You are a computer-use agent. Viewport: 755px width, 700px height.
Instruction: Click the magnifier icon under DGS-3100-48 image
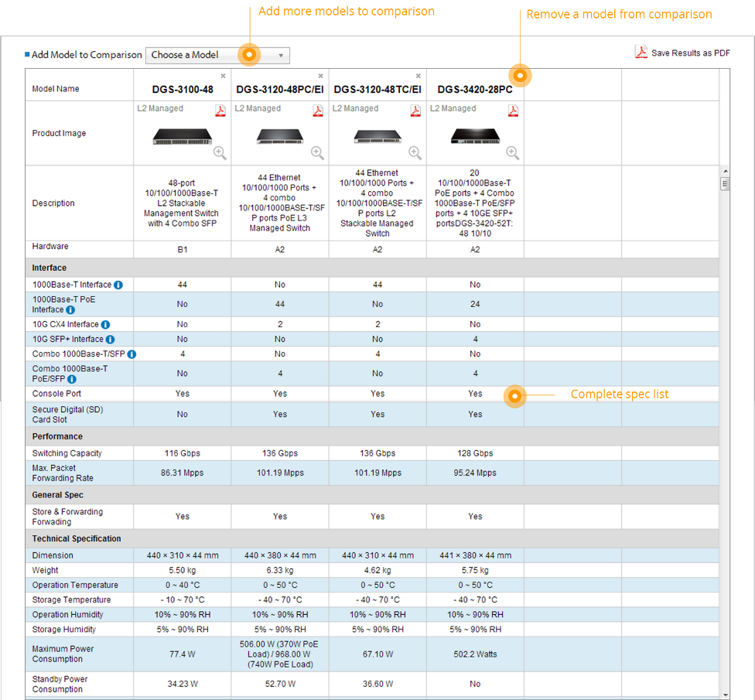point(220,153)
